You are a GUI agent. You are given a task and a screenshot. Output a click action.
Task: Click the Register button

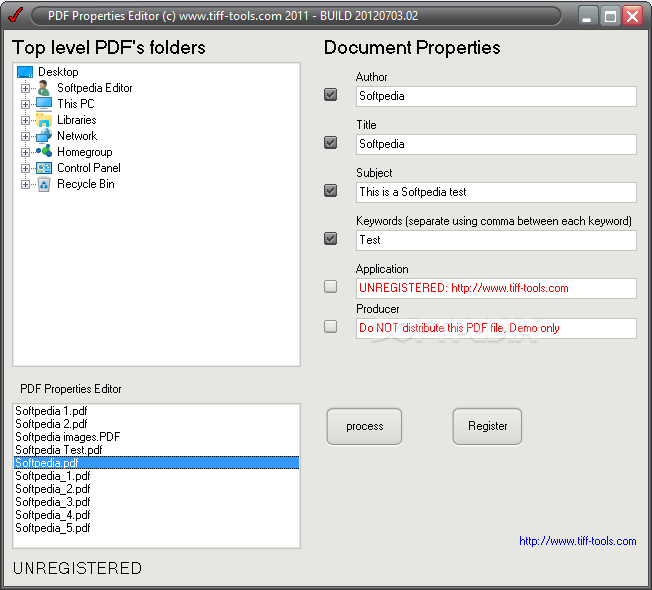487,426
